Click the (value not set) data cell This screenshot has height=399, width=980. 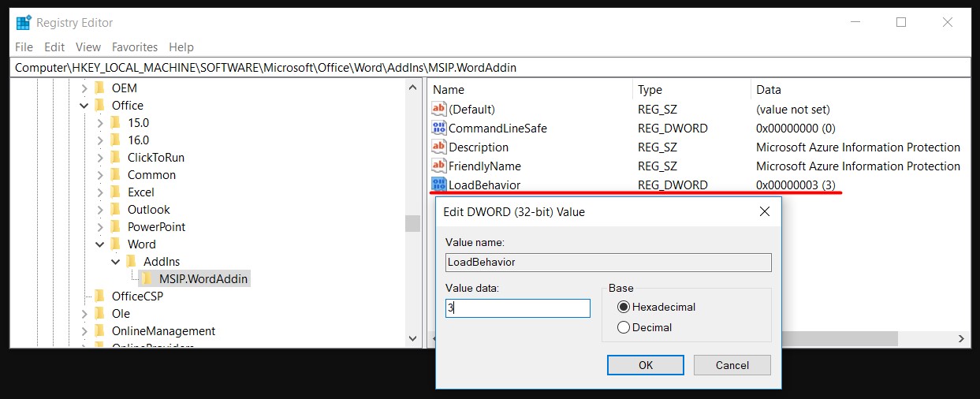[792, 110]
